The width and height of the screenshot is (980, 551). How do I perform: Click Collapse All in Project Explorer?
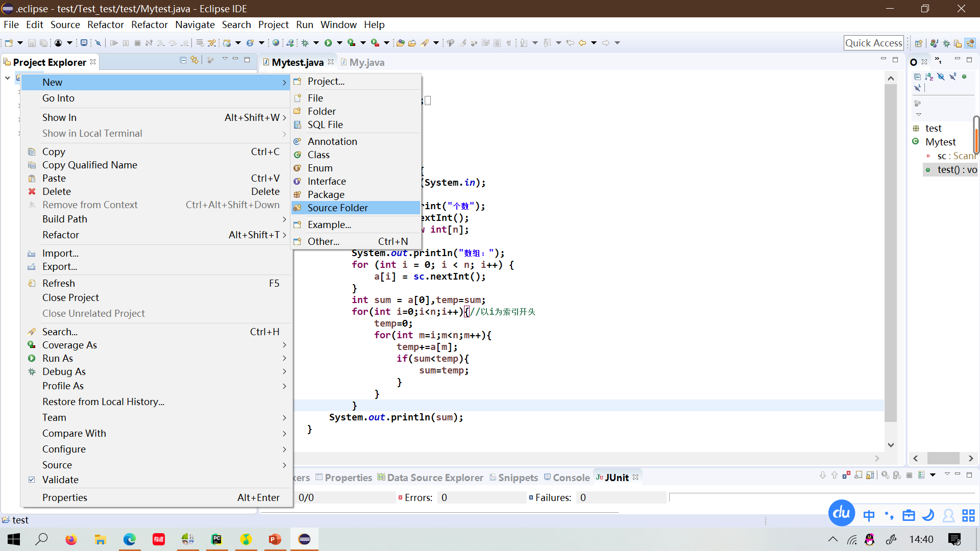pyautogui.click(x=183, y=60)
